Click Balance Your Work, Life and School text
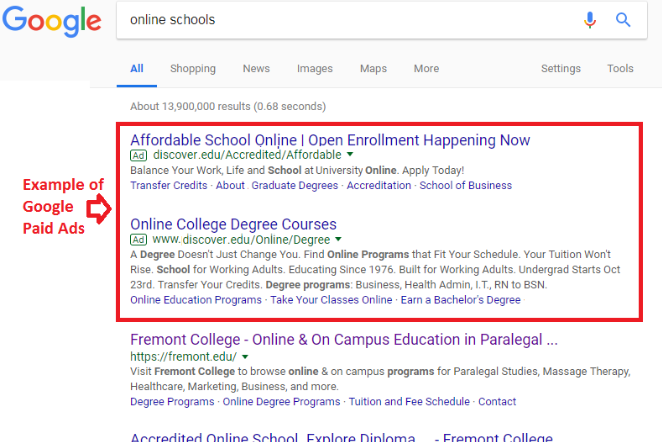 (297, 171)
